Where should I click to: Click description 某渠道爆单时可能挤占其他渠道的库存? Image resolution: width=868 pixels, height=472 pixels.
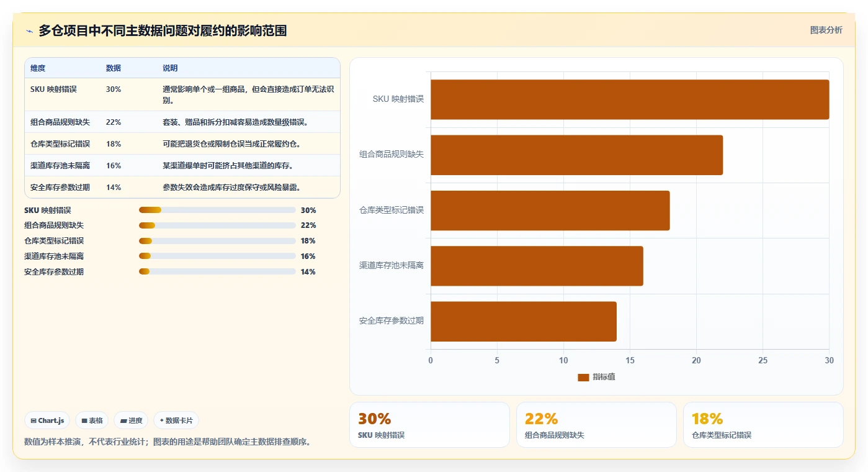click(228, 166)
